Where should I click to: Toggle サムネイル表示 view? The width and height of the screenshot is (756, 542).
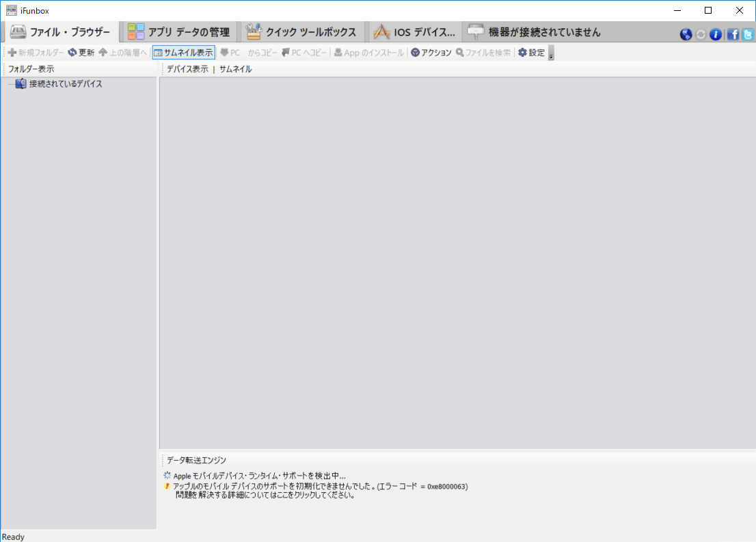pyautogui.click(x=184, y=52)
